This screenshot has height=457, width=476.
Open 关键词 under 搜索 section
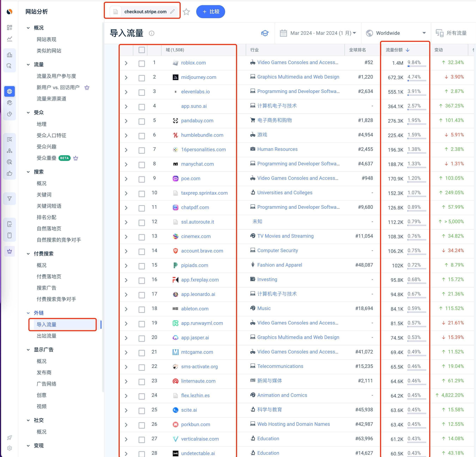[x=44, y=194]
